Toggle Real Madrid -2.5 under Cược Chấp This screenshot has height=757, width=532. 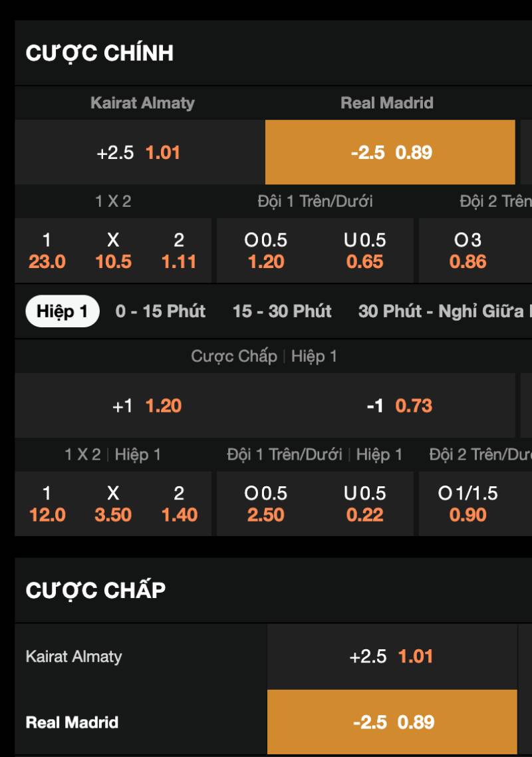[392, 722]
